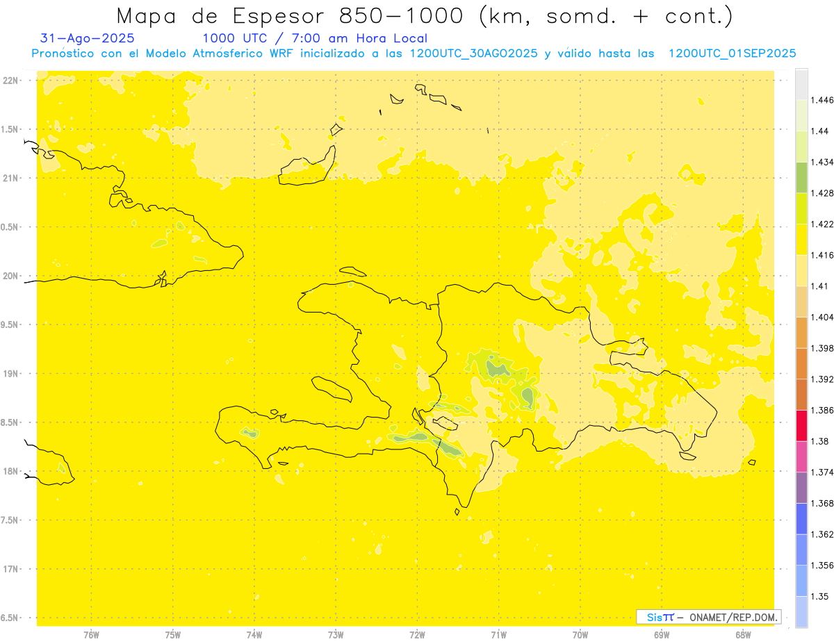Click the colorbar value '1.404'
834x644 pixels.
(822, 317)
